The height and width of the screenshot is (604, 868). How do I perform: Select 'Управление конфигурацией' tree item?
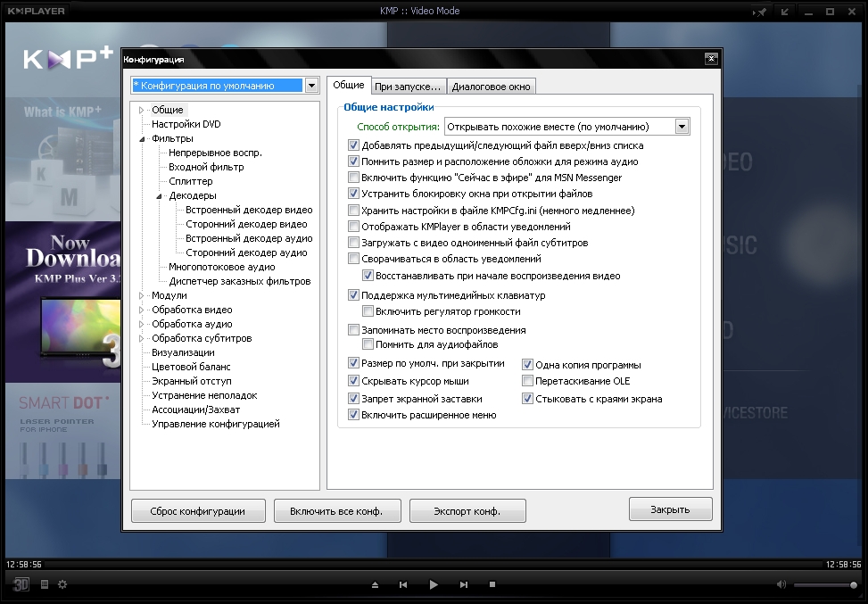(216, 424)
